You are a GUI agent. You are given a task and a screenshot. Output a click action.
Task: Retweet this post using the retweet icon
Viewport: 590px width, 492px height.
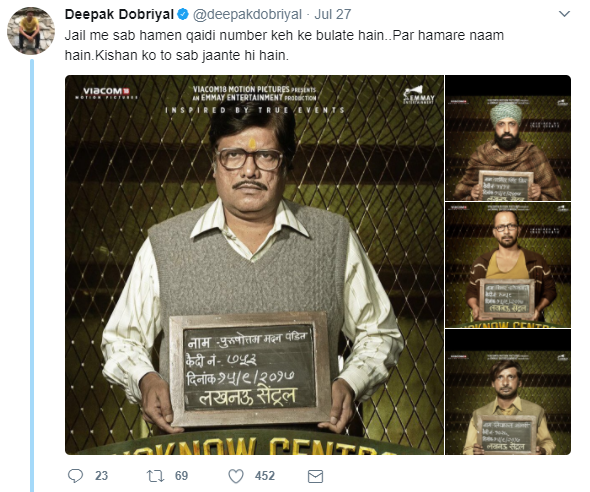tap(155, 476)
